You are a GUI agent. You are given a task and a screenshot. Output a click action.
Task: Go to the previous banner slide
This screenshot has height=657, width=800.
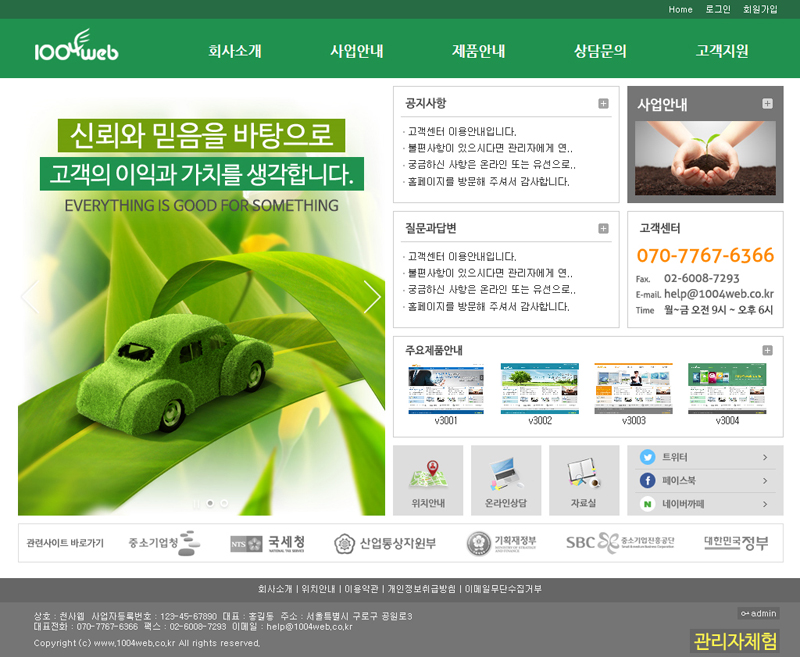pyautogui.click(x=30, y=296)
